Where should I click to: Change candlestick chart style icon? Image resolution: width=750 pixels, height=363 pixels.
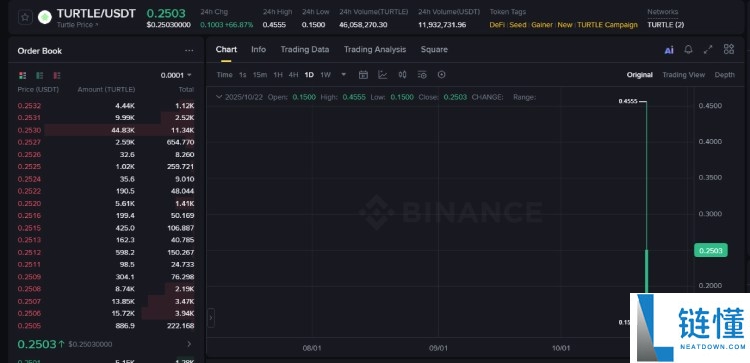pos(402,75)
